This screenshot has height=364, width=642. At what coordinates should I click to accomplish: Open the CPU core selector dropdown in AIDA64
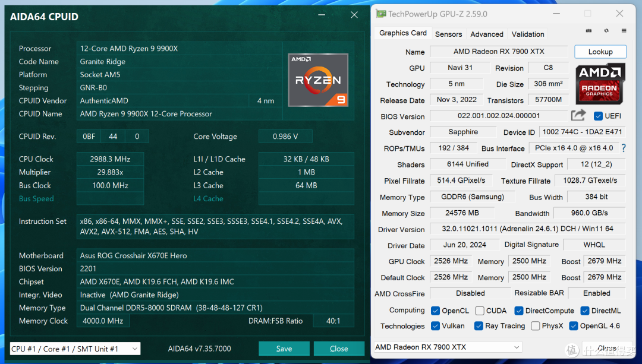point(75,349)
